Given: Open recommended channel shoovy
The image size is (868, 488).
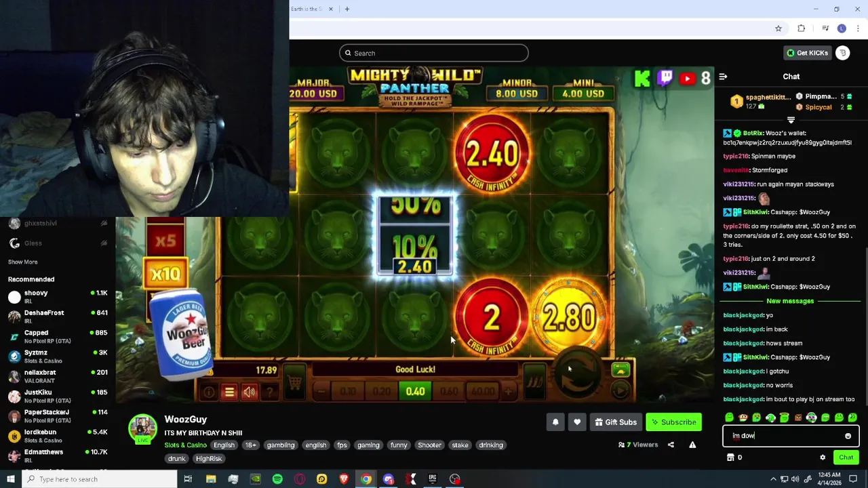Looking at the screenshot, I should point(58,297).
